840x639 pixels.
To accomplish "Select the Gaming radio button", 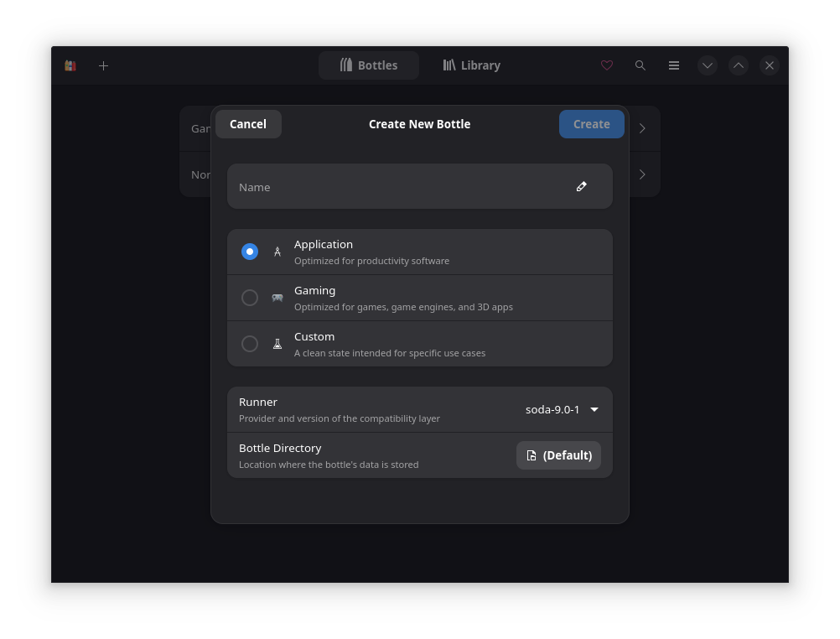I will 250,298.
